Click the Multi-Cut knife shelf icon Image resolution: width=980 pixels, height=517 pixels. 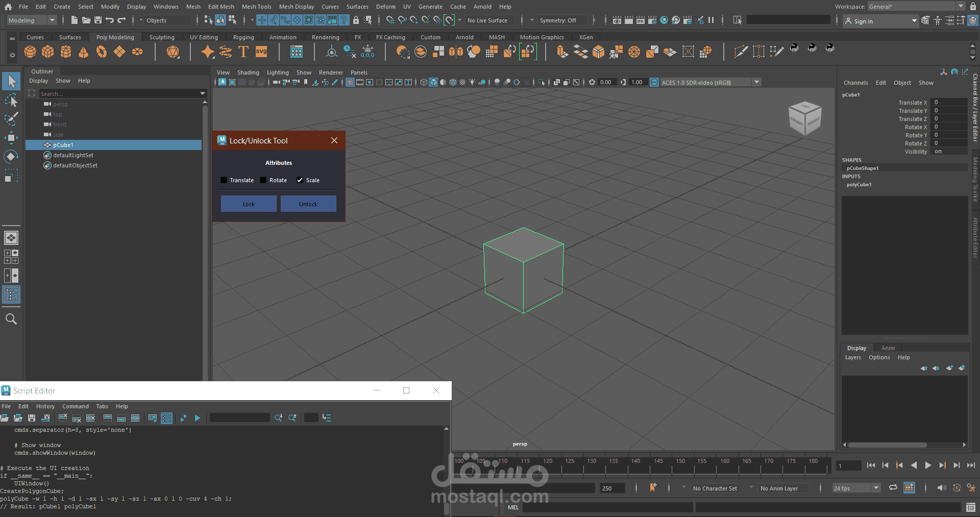(x=741, y=52)
